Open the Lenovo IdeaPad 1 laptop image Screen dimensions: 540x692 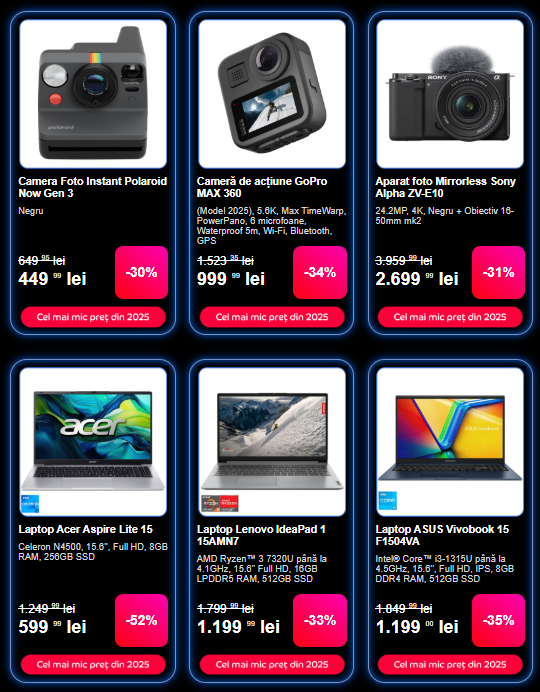click(x=272, y=441)
